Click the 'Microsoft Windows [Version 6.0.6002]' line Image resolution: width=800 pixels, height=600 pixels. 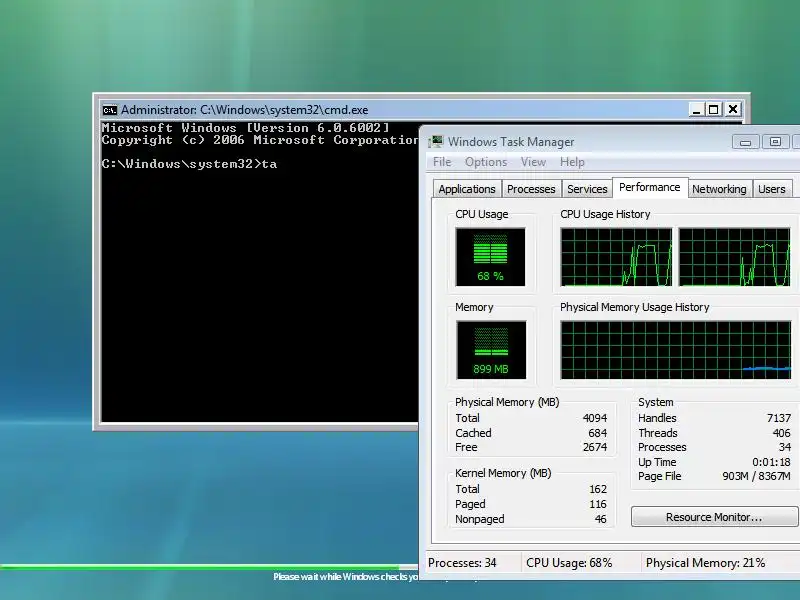245,128
